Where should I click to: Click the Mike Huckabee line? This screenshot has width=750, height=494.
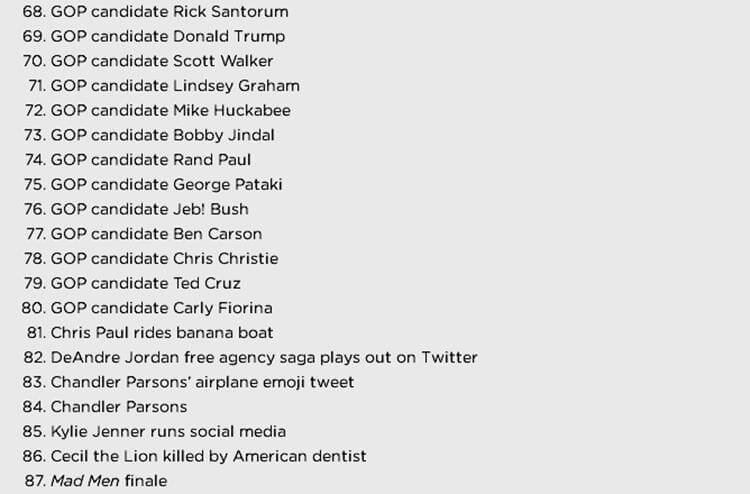click(x=158, y=110)
